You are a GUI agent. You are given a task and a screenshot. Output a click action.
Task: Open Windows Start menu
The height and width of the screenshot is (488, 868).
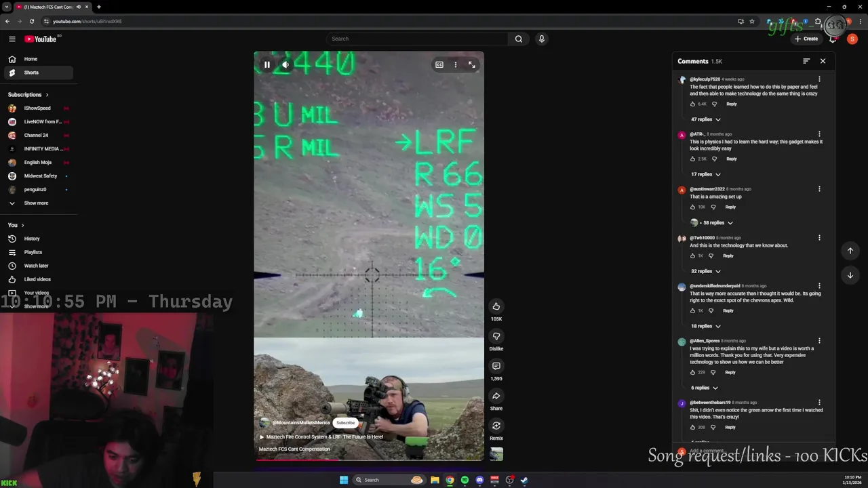pos(344,480)
